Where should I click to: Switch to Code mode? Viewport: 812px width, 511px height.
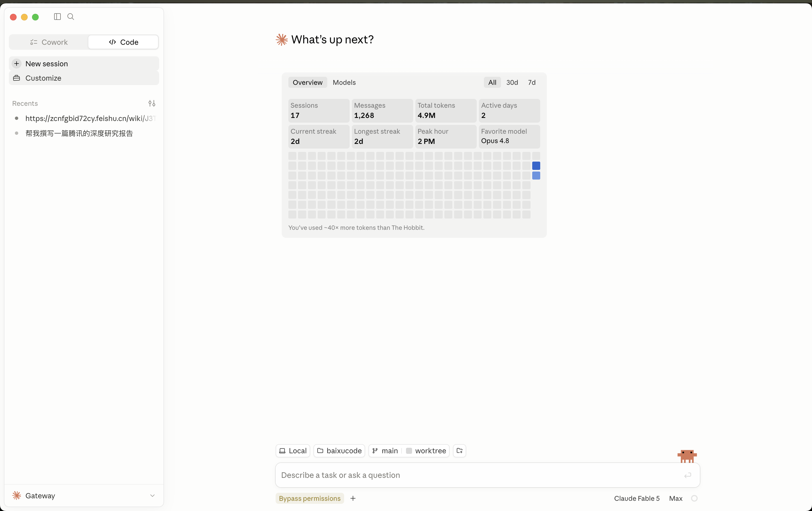[123, 42]
